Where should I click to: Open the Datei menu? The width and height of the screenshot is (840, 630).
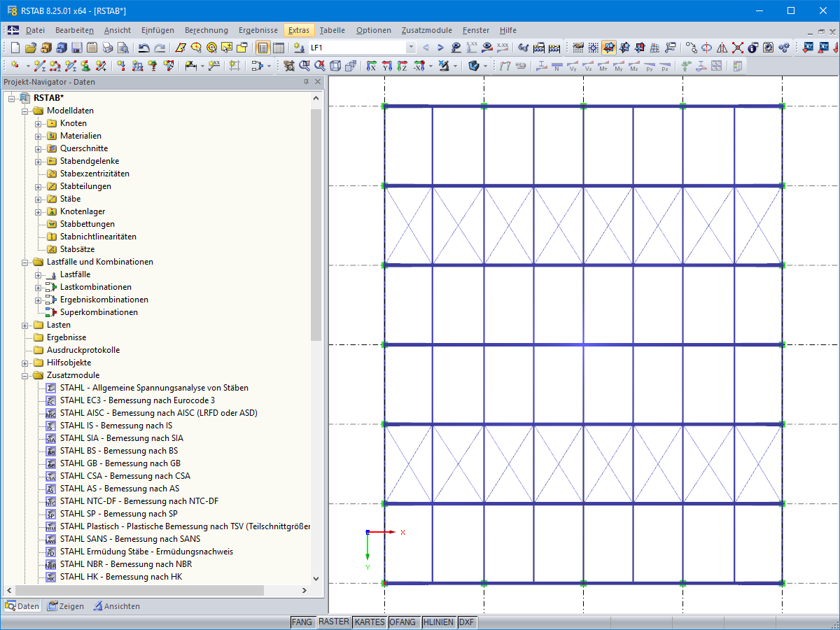[35, 30]
